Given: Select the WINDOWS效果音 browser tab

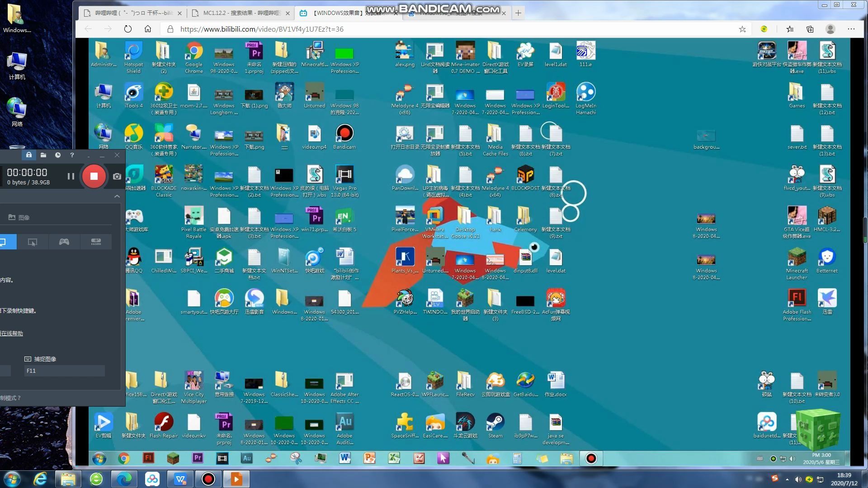Looking at the screenshot, I should click(x=348, y=13).
